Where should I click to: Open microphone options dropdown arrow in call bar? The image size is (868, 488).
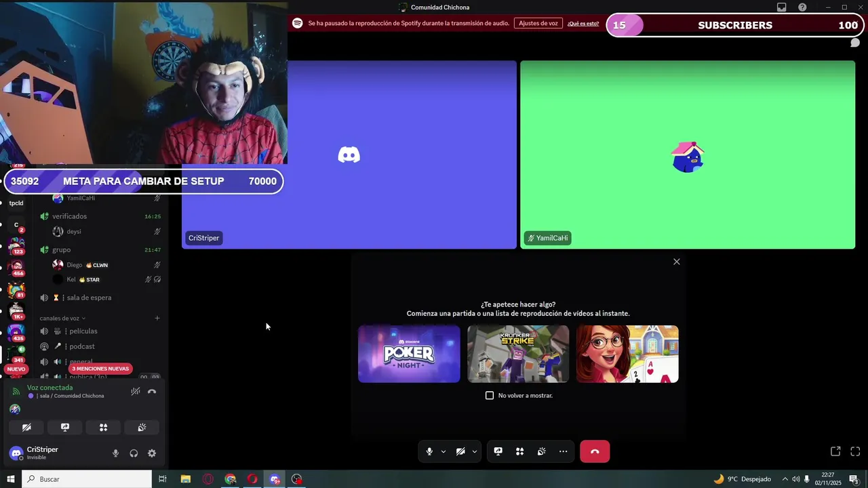click(x=443, y=451)
